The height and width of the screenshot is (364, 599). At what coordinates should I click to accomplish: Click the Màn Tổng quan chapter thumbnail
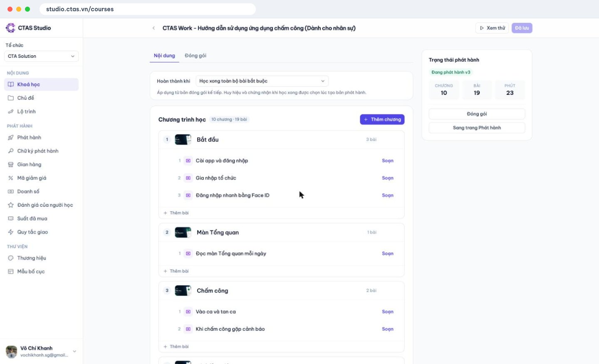[x=183, y=233]
